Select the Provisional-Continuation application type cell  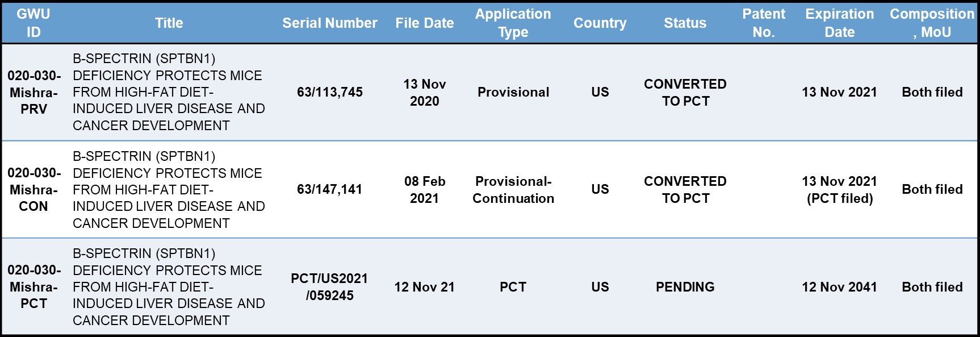[513, 189]
